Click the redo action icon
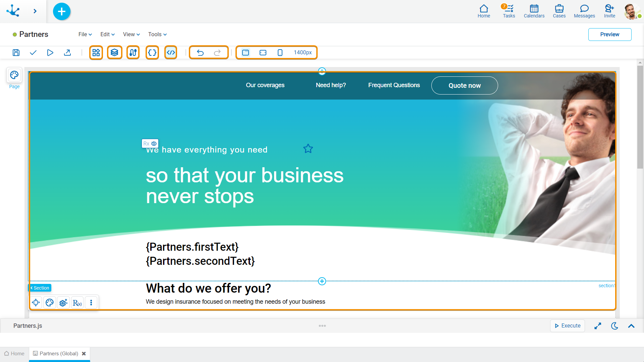Viewport: 644px width, 362px height. 218,53
